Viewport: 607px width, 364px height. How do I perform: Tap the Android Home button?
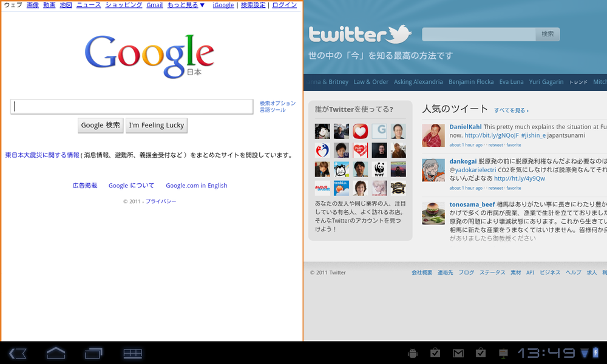tap(56, 353)
